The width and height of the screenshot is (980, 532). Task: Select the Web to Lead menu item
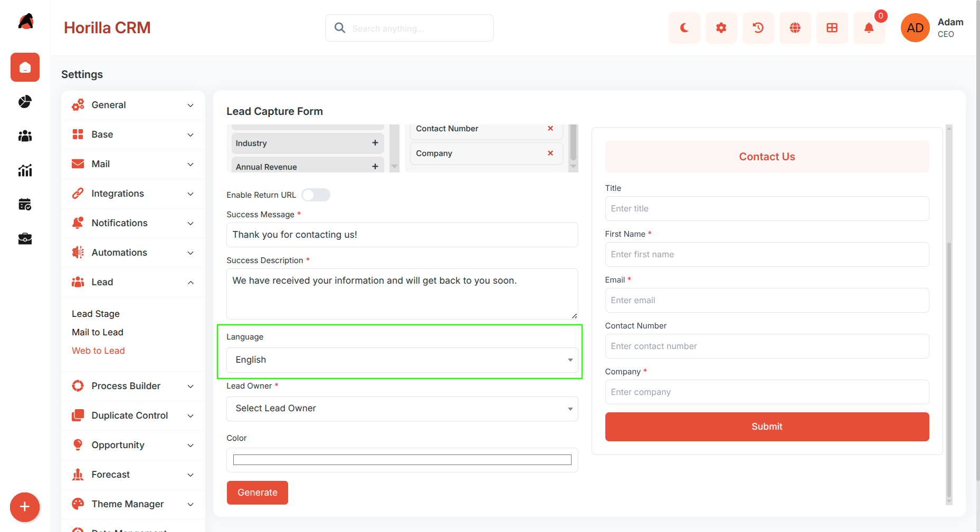pos(98,351)
